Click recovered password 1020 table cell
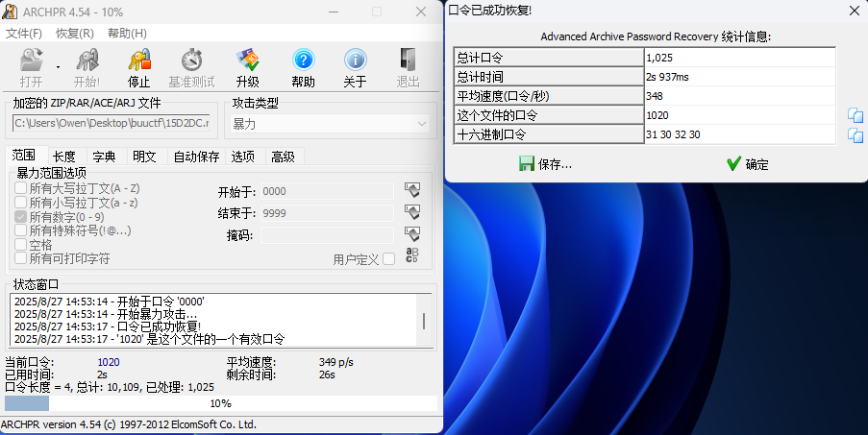The image size is (868, 435). tap(740, 115)
